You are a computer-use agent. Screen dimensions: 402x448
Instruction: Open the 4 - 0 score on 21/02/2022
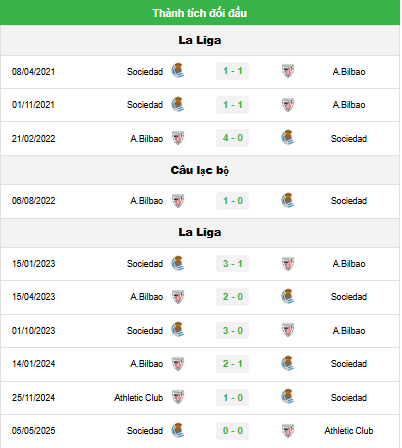click(232, 138)
